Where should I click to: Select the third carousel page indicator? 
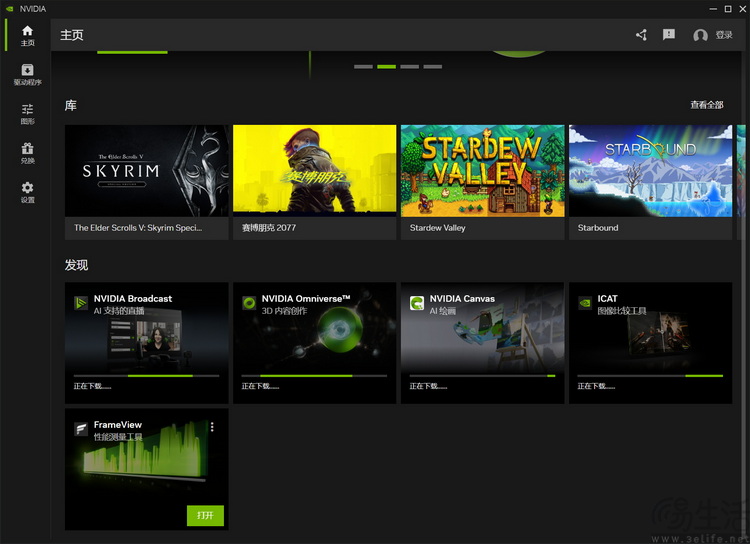pyautogui.click(x=409, y=67)
